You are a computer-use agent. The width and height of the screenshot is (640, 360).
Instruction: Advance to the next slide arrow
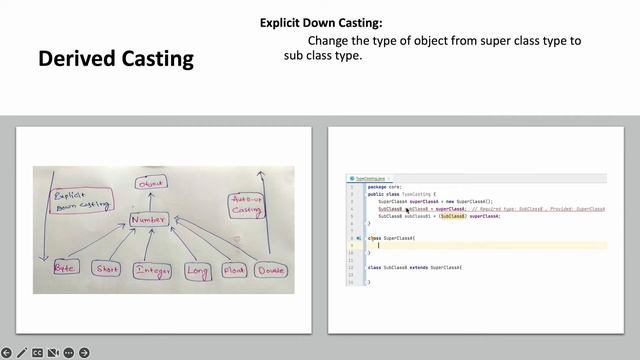(84, 353)
